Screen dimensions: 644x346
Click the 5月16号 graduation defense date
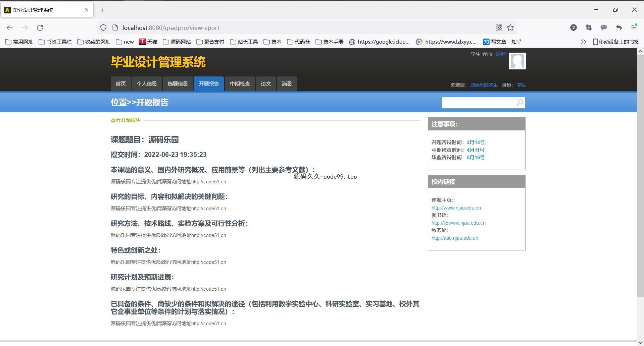[476, 158]
